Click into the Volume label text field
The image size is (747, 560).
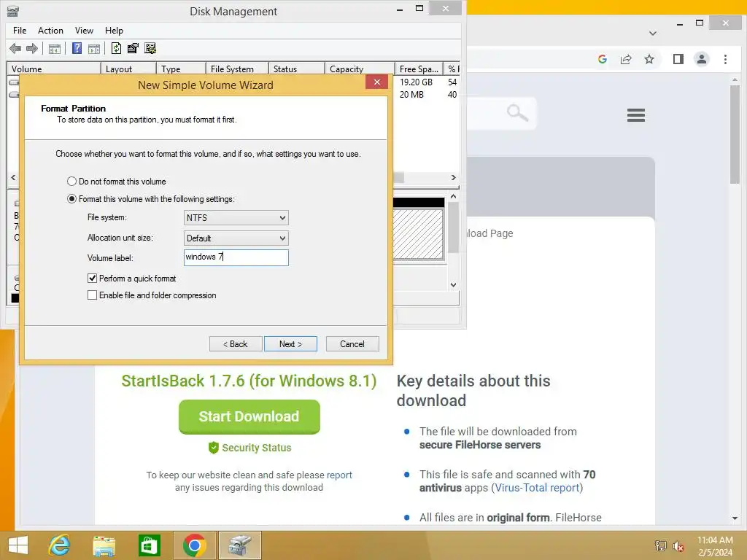(x=236, y=257)
